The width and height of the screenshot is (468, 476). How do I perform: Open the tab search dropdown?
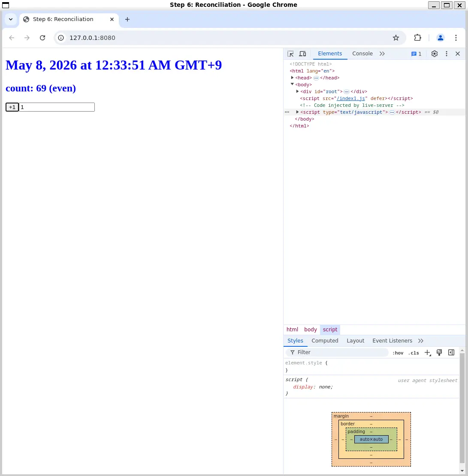click(11, 19)
